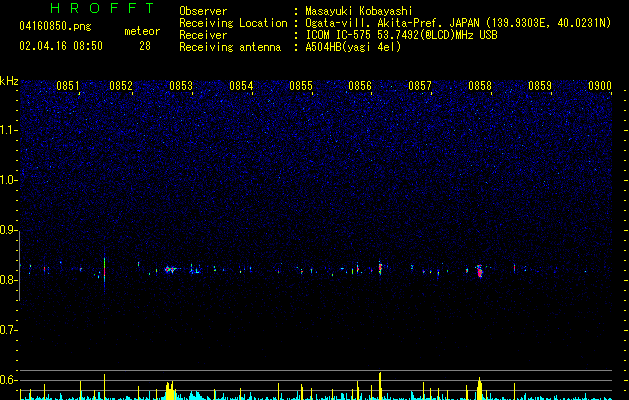Select antenna value A504HB(yagi 4el)

(x=353, y=47)
